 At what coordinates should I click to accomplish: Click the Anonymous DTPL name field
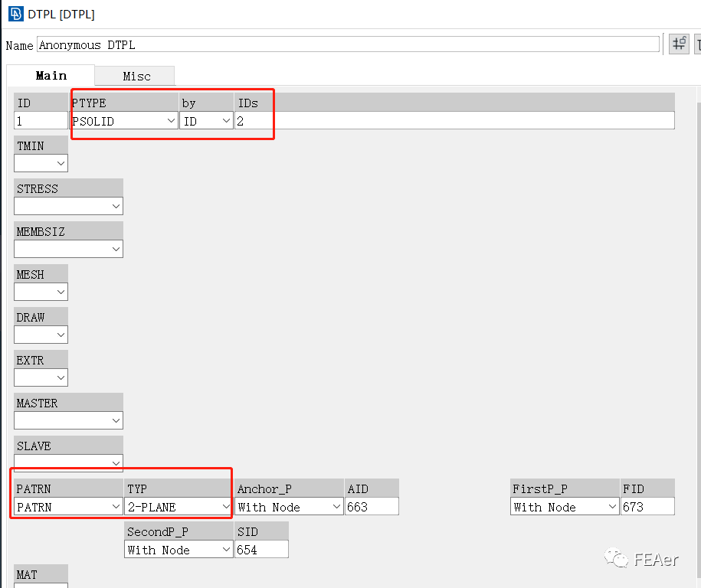[x=306, y=44]
